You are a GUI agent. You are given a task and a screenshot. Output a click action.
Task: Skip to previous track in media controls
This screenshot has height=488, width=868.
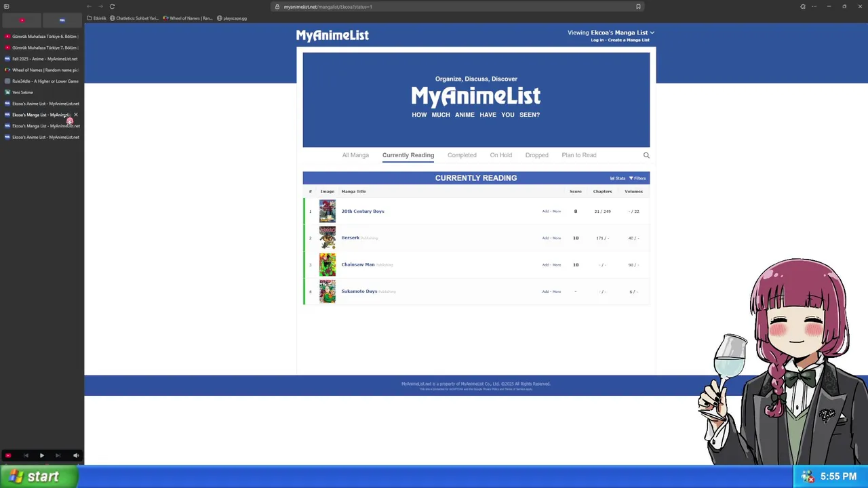click(26, 455)
